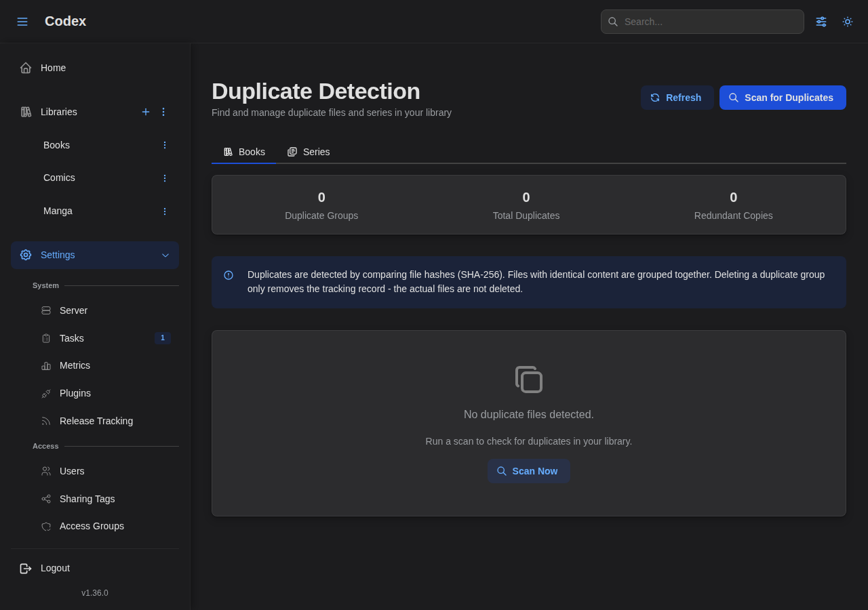868x610 pixels.
Task: Click the Total Duplicates count
Action: pos(526,197)
